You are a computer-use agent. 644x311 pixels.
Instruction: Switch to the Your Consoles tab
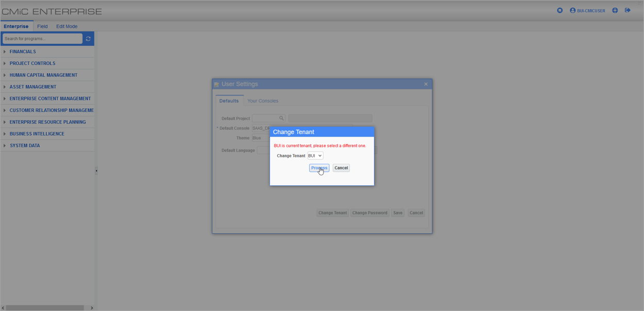(263, 101)
